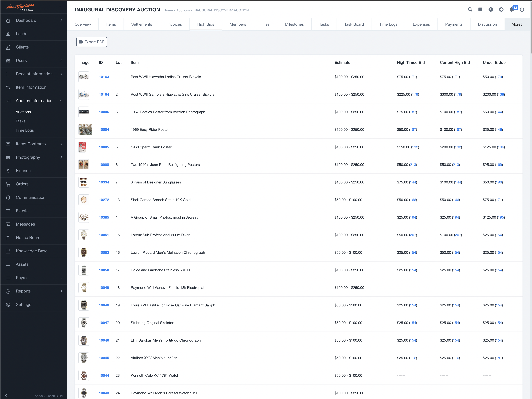Open the More tab dropdown

pos(517,24)
